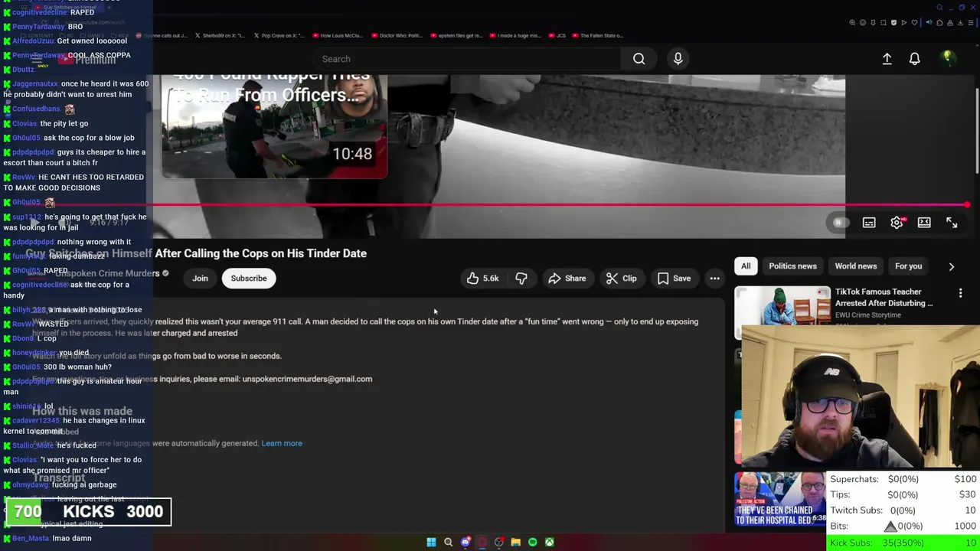980x551 pixels.
Task: Click the browser toolbar snapshot selection icon
Action: pyautogui.click(x=884, y=23)
